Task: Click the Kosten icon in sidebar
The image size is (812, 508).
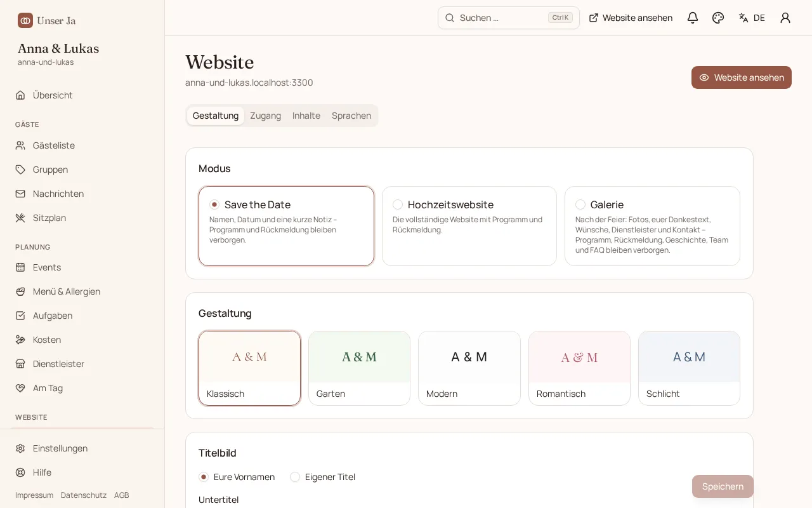Action: coord(20,340)
